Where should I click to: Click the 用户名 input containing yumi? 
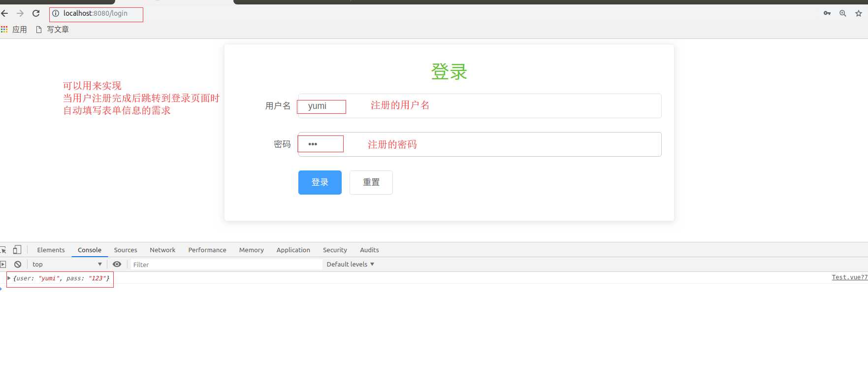coord(480,106)
